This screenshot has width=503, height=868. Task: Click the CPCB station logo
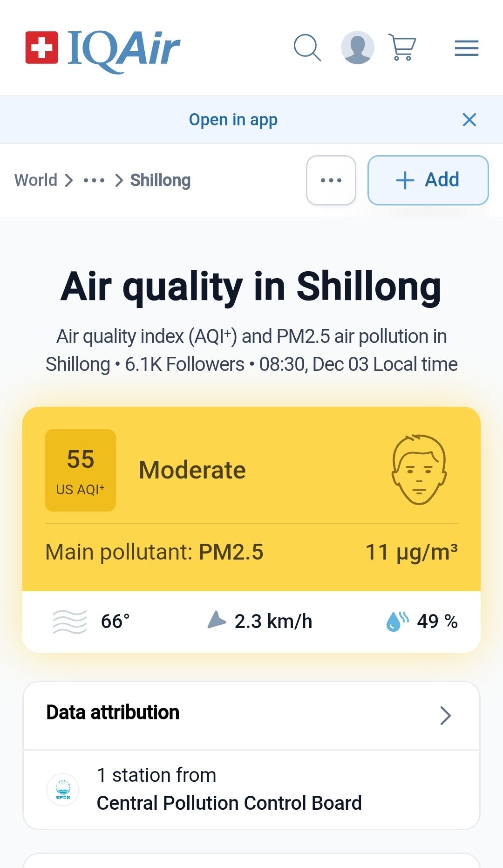63,790
